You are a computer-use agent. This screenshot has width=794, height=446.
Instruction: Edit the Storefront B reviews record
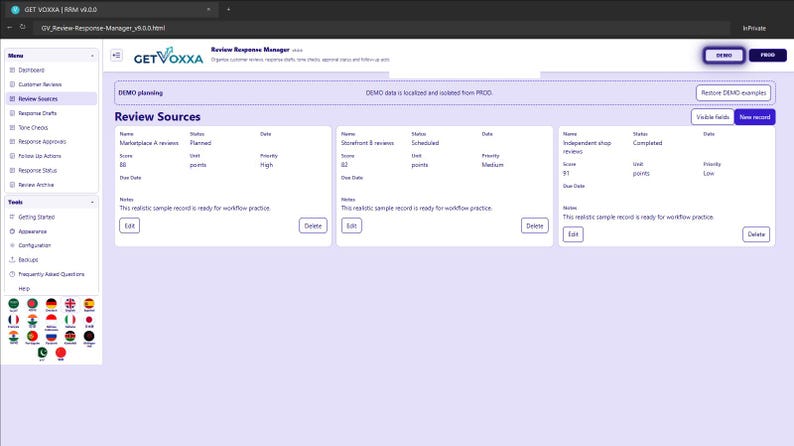pos(351,226)
